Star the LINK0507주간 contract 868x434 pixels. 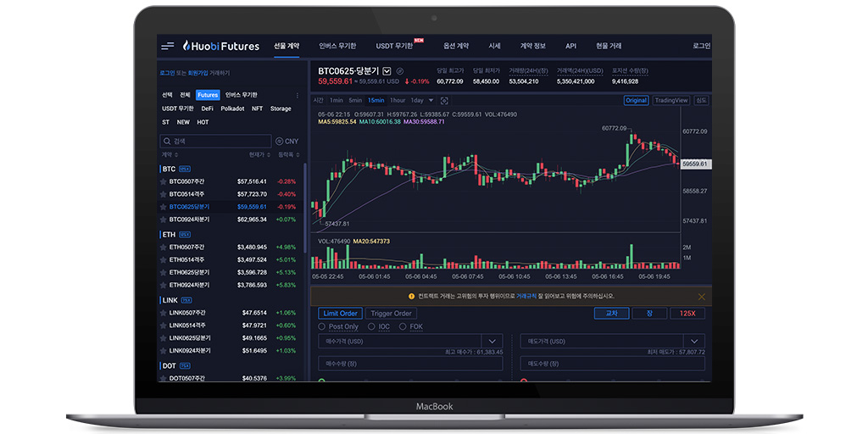164,313
